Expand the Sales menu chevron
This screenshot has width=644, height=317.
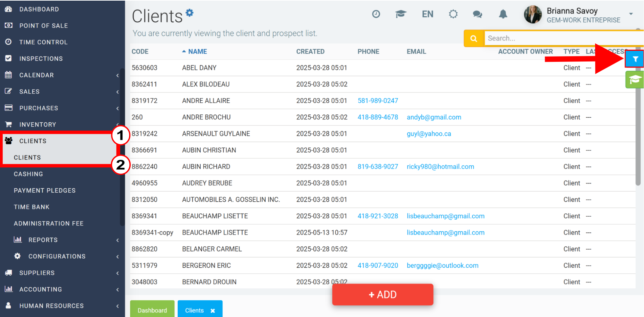click(x=118, y=92)
